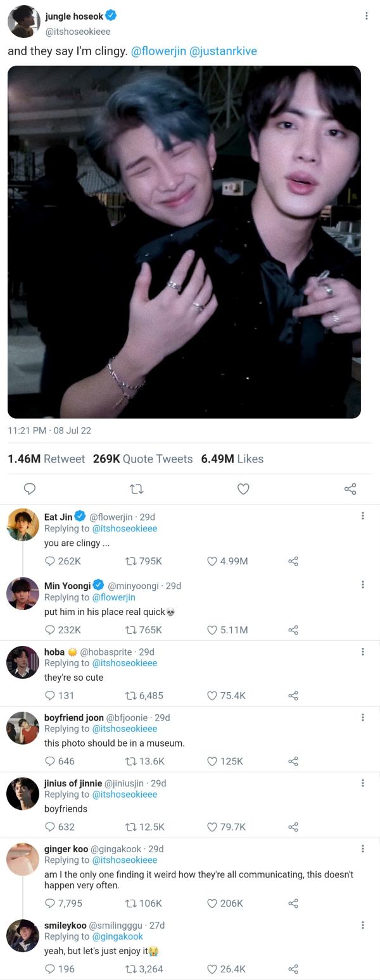Retweet Min Yoongi's reply
Image resolution: width=380 pixels, height=980 pixels.
click(x=131, y=630)
